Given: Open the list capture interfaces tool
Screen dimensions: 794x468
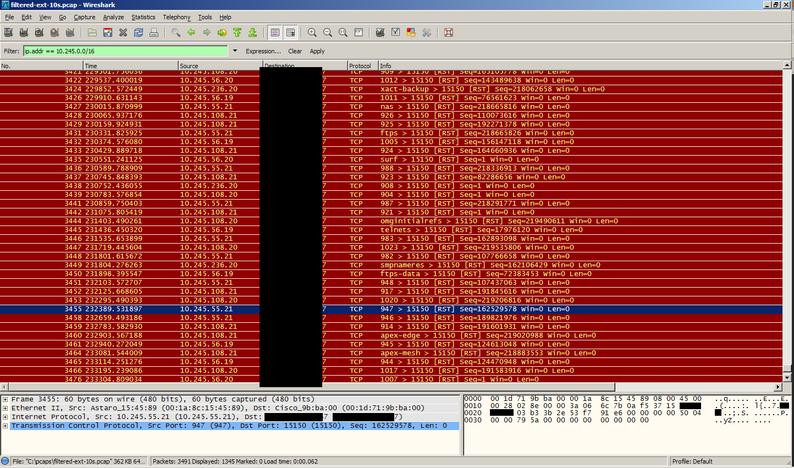Looking at the screenshot, I should 8,32.
